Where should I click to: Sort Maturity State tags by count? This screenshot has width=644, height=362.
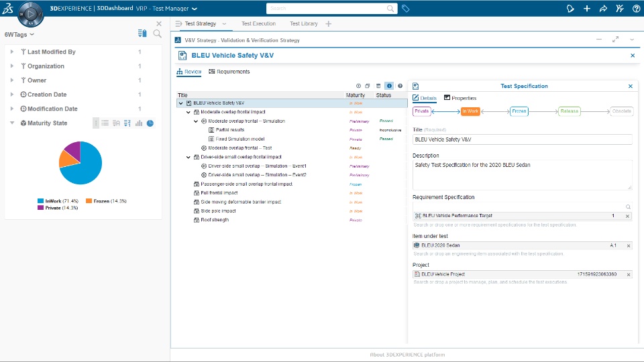click(x=127, y=123)
